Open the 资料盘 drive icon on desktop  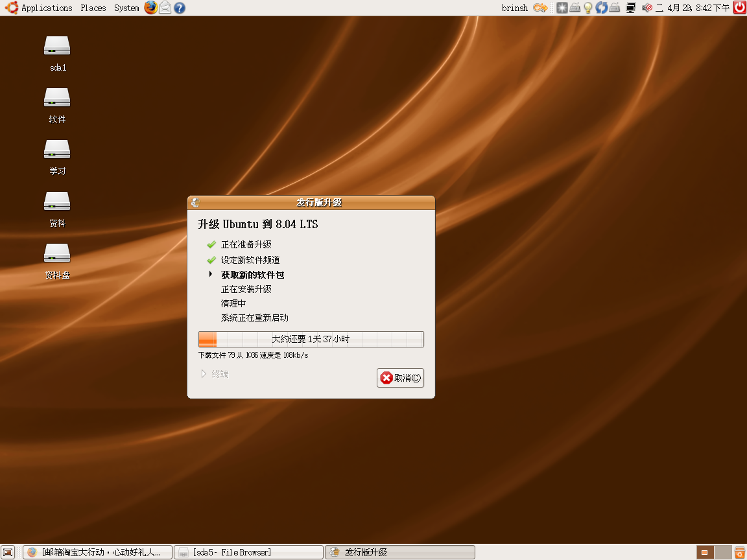tap(57, 253)
